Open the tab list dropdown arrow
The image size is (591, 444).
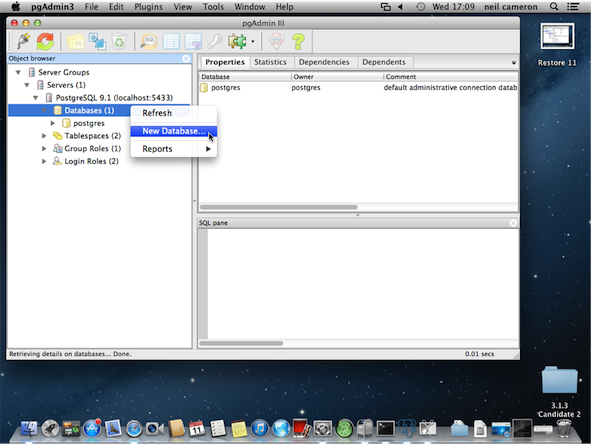point(513,63)
